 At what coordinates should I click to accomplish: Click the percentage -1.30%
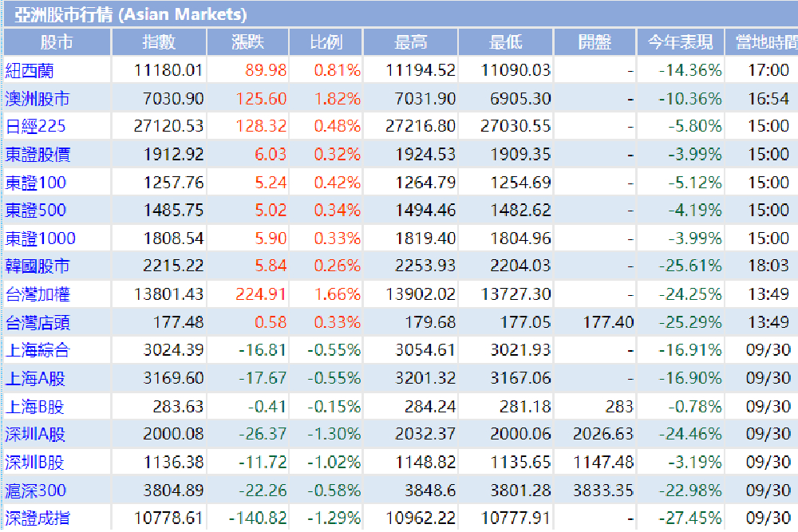pos(334,434)
